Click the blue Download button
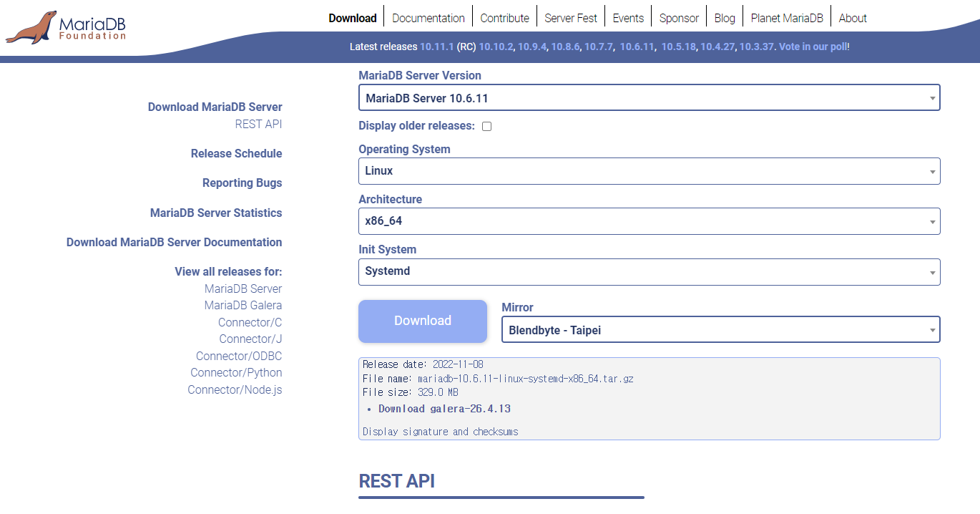Viewport: 980px width, 514px height. (423, 321)
